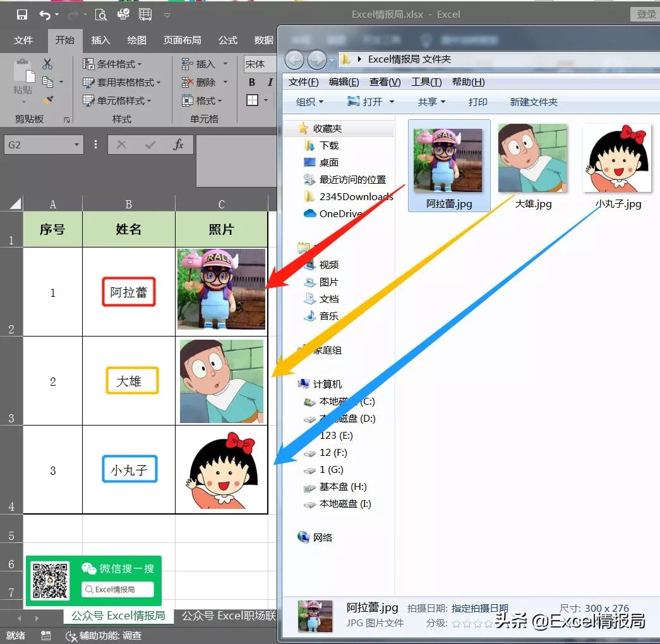660x644 pixels.
Task: Open the 查看(V) menu in Explorer
Action: tap(385, 81)
